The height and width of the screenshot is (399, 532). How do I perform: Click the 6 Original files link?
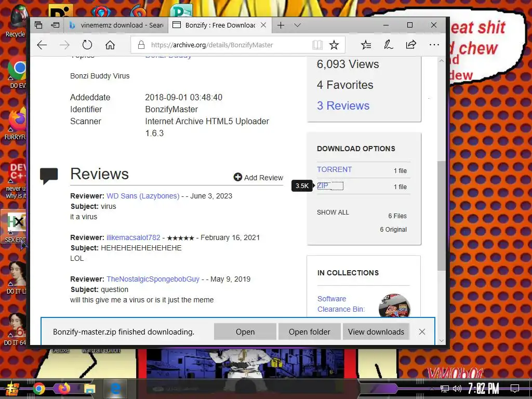click(393, 229)
